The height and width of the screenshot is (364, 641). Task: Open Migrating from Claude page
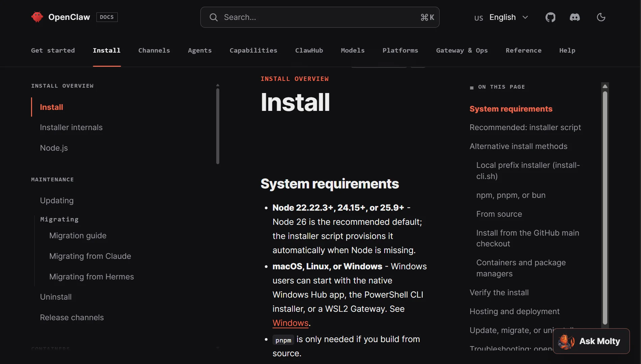[x=90, y=256]
